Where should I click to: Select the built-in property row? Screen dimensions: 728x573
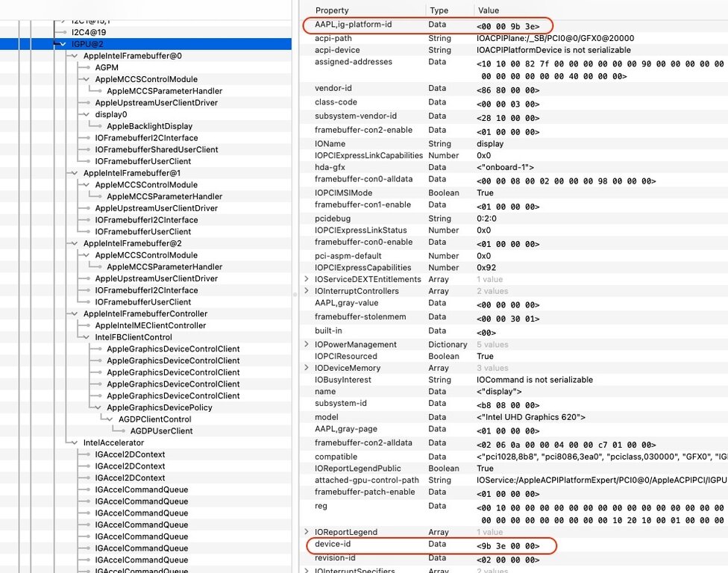pos(513,331)
